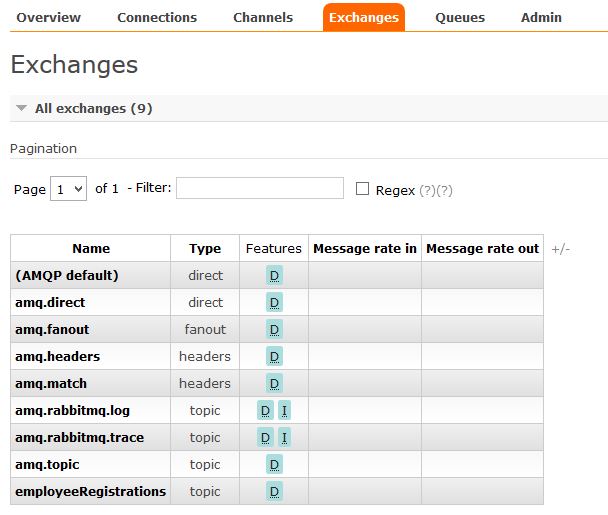This screenshot has height=515, width=608.
Task: Open the amq.match exchange
Action: click(x=51, y=384)
